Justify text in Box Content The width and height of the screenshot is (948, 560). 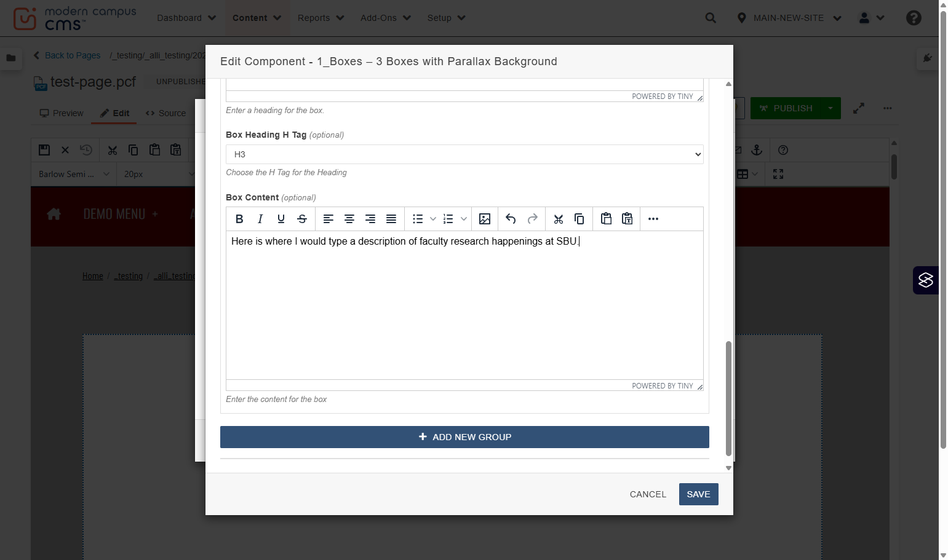coord(391,219)
